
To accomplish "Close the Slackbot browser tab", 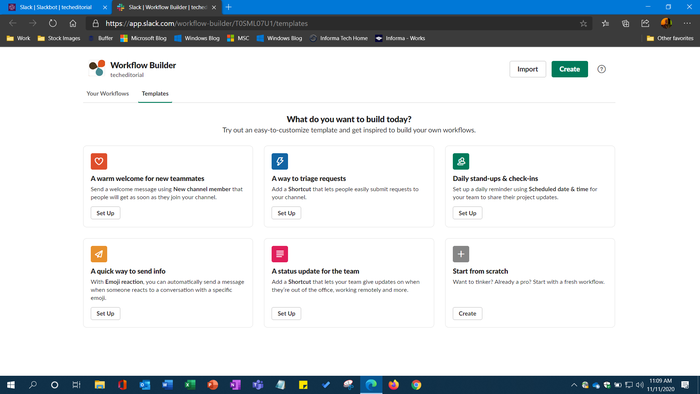I will coord(105,7).
